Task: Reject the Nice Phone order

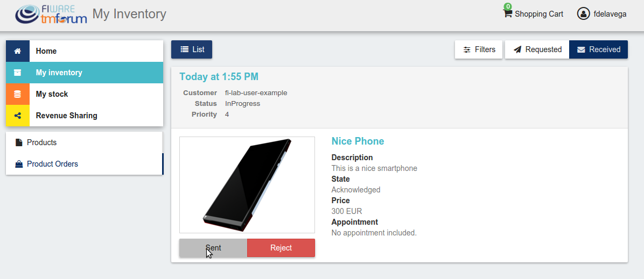Action: (x=281, y=248)
